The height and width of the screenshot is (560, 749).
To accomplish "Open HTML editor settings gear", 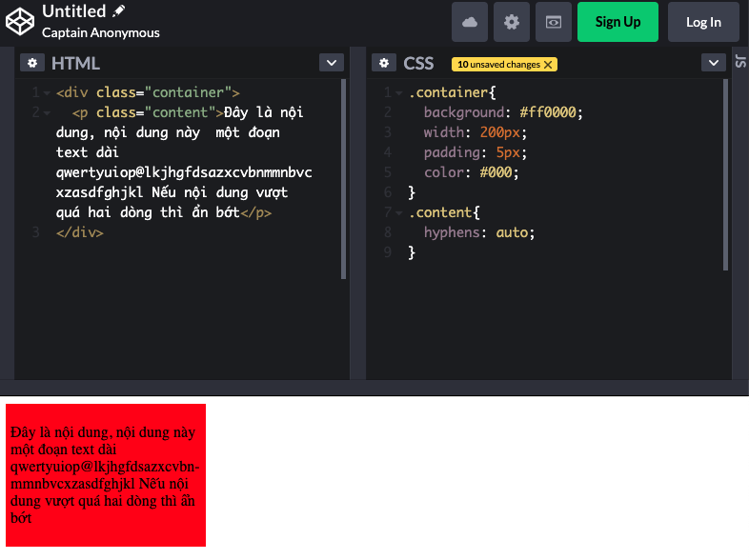I will coord(32,63).
